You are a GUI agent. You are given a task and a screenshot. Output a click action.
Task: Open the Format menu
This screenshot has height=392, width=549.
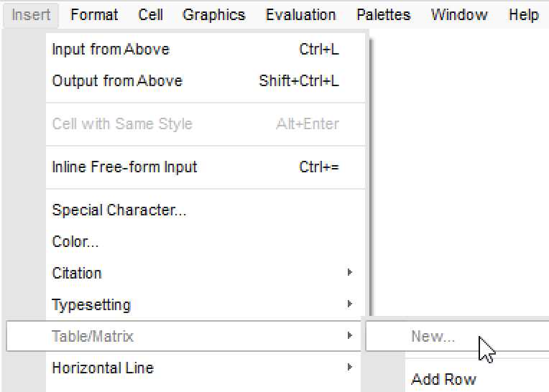tap(94, 14)
